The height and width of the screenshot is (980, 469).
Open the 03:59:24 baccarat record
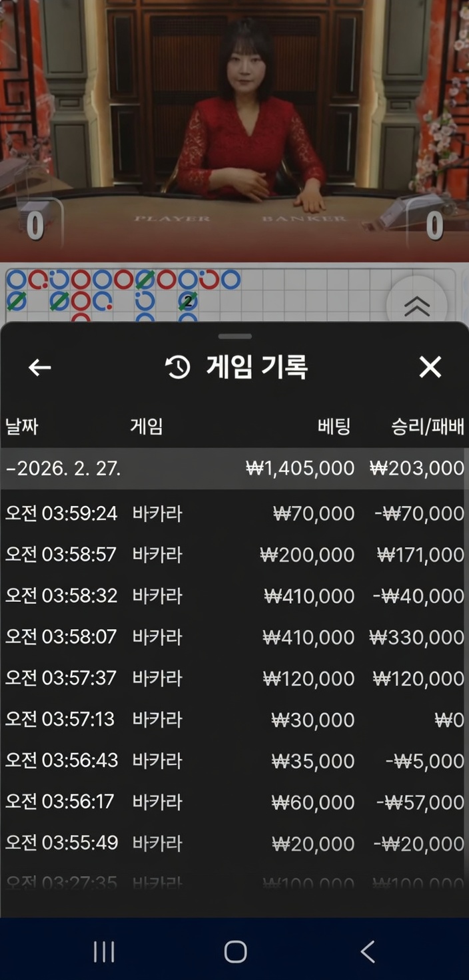(233, 513)
